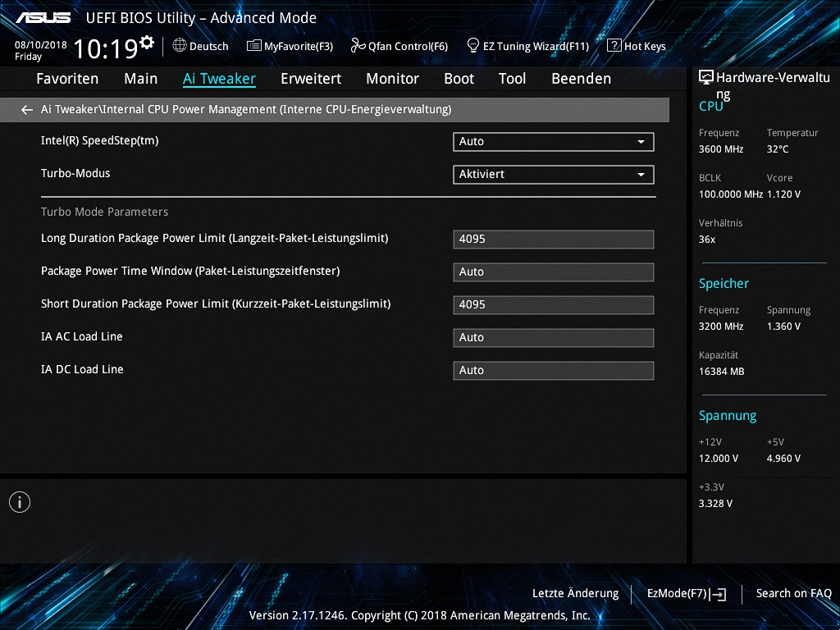Click Search on FAQ

click(x=793, y=594)
